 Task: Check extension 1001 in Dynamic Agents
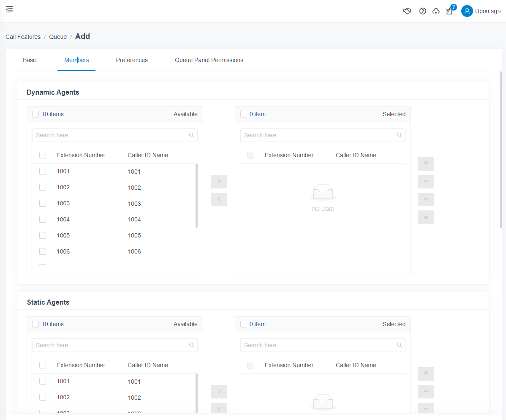[43, 171]
